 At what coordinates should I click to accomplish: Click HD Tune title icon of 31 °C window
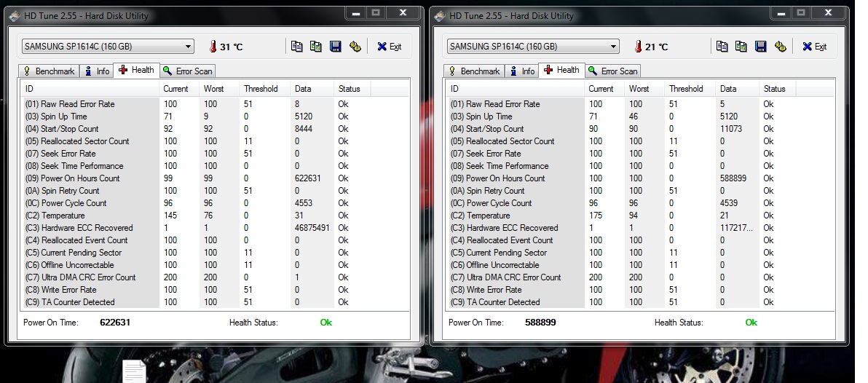click(x=15, y=16)
